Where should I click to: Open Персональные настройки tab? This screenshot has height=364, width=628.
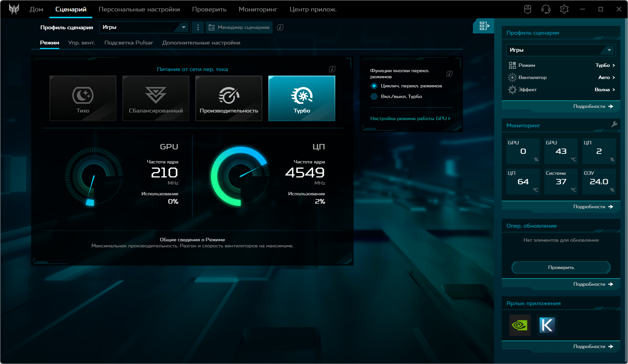tap(139, 9)
